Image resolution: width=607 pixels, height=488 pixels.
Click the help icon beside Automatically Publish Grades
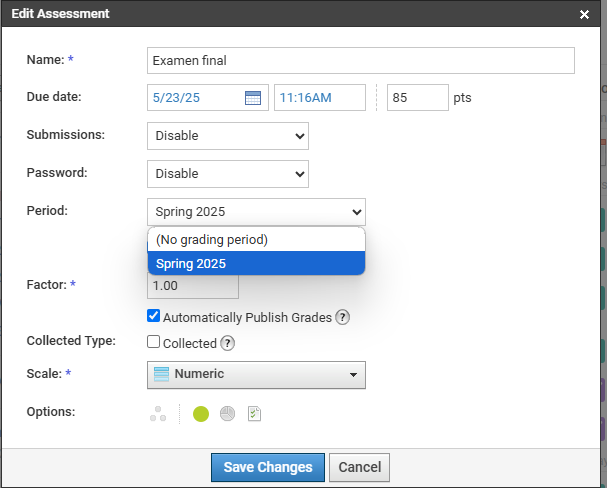(x=343, y=317)
